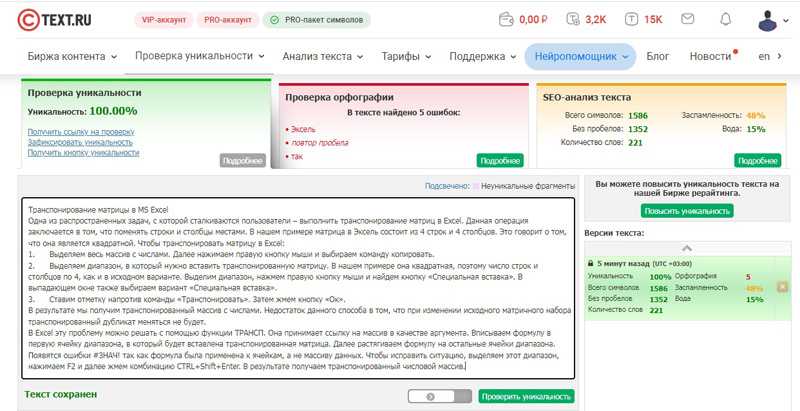The image size is (800, 411).
Task: Click Заспамленность 48% in SEO panel
Action: pyautogui.click(x=723, y=116)
